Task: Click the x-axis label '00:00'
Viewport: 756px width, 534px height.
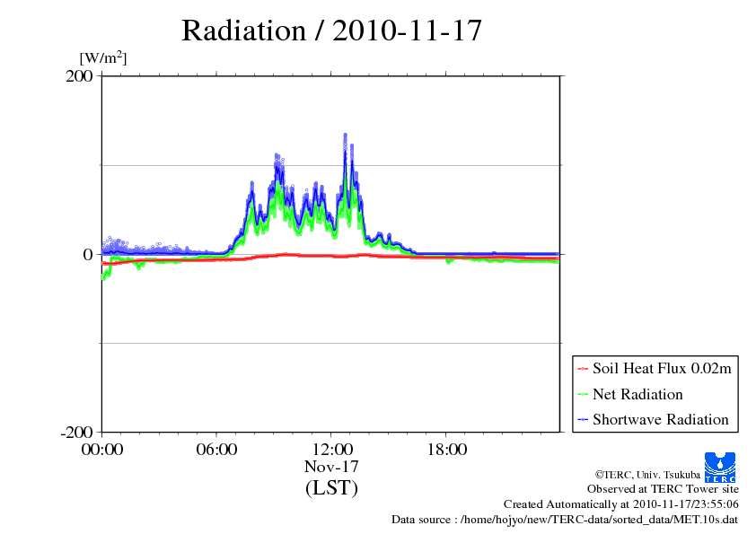Action: (102, 450)
